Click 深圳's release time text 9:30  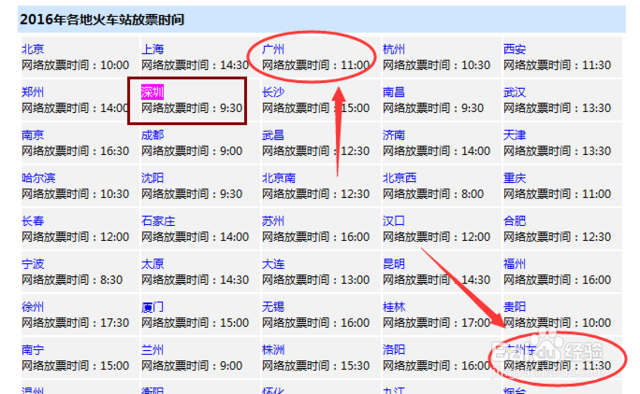point(231,108)
